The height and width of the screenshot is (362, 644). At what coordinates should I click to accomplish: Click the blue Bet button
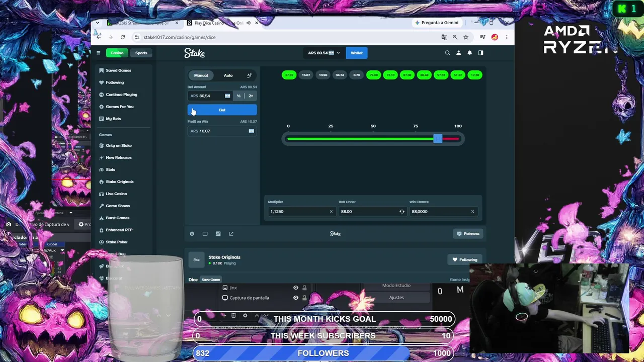pos(222,110)
